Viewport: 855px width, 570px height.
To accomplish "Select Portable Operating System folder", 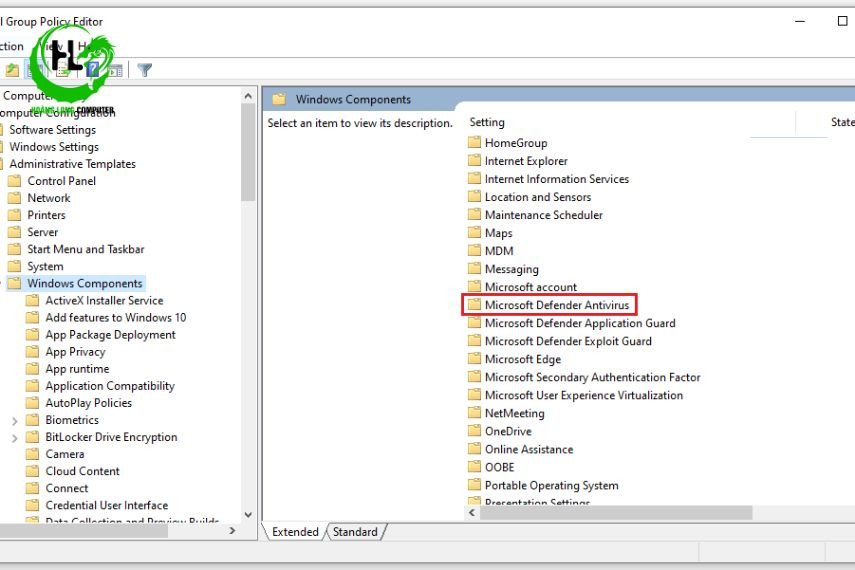I will pos(544,485).
